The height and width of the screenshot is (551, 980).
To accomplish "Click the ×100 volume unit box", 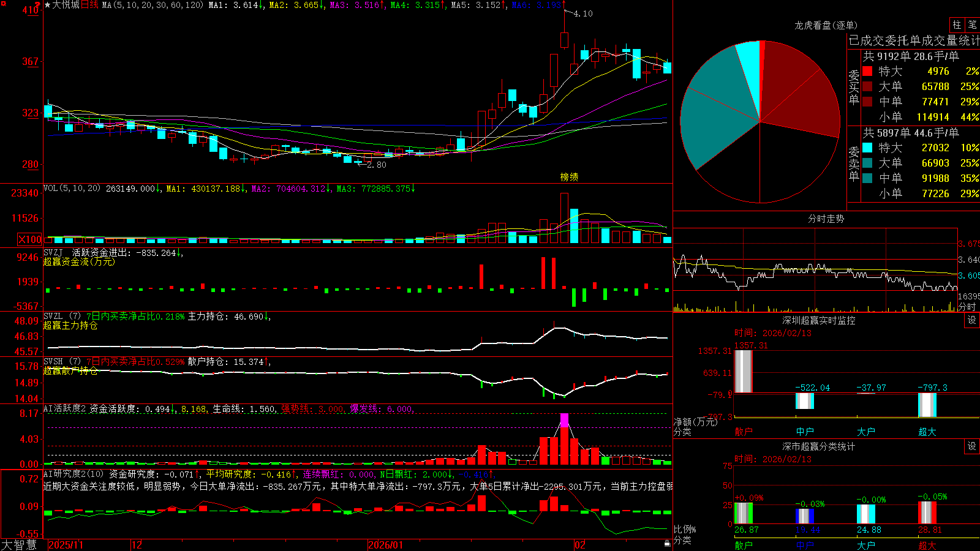I will (x=30, y=239).
